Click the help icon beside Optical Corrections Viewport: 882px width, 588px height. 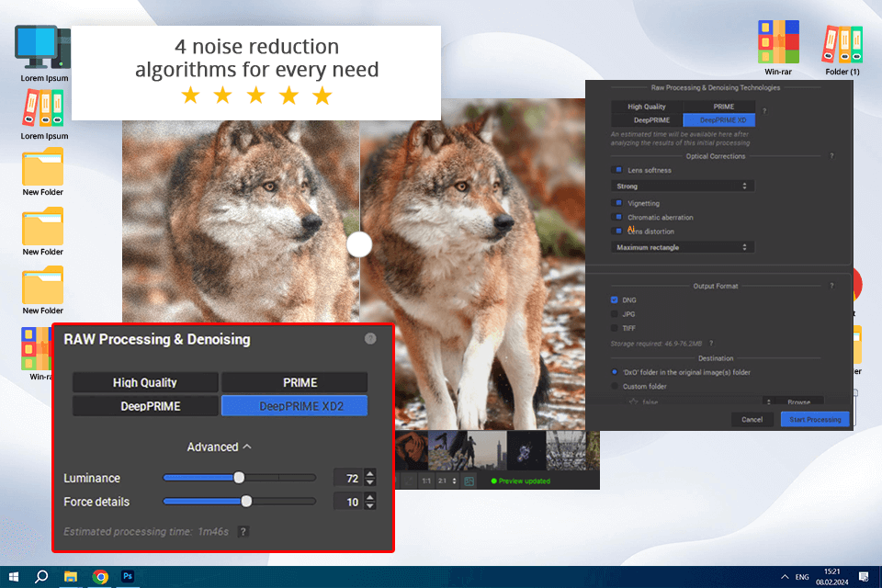tap(831, 157)
